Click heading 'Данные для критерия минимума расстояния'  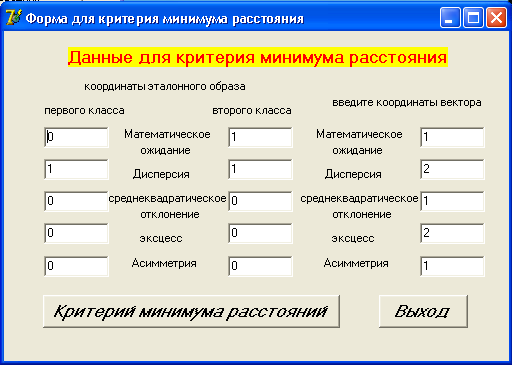[x=258, y=57]
